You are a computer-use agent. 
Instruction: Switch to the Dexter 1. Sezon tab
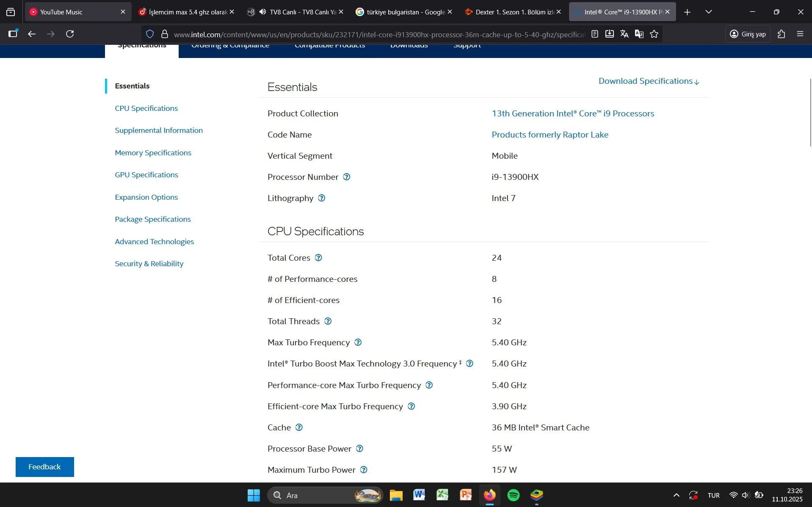[x=512, y=12]
